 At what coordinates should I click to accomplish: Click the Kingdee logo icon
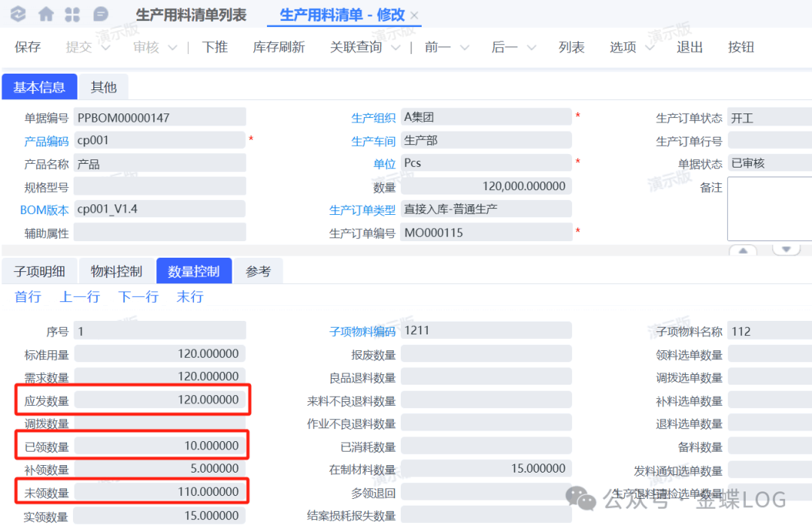tap(18, 14)
